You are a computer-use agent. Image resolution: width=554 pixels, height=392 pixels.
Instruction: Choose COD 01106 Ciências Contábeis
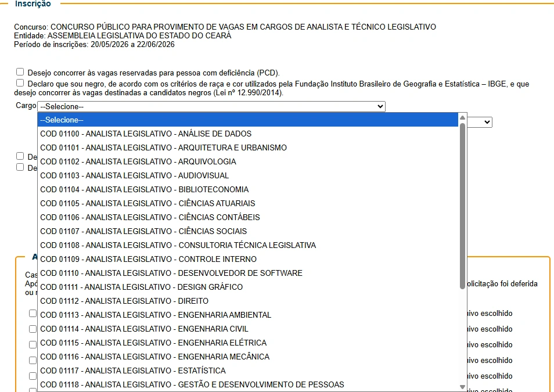(x=248, y=217)
